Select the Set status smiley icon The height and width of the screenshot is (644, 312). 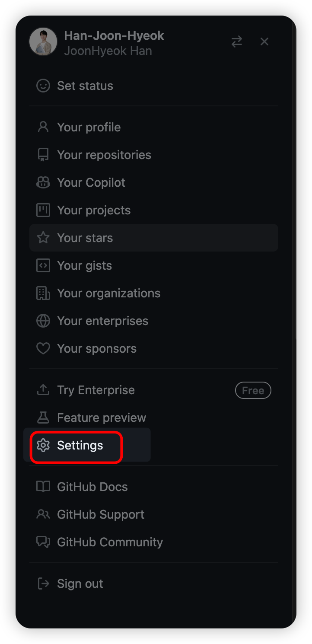(43, 86)
